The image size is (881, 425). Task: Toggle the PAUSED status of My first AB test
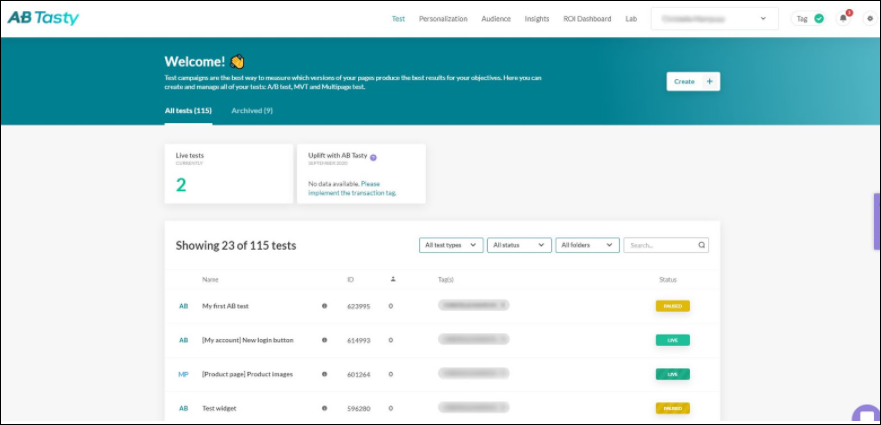673,306
